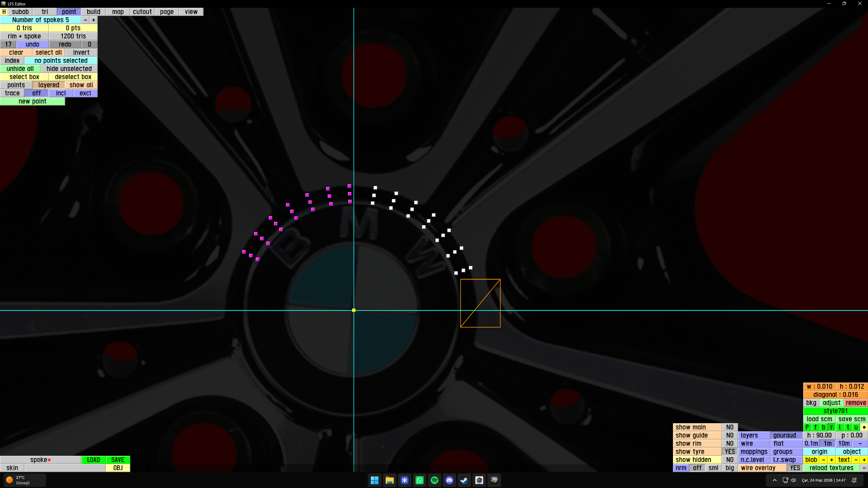Switch to the l (left) view button

[x=840, y=427]
